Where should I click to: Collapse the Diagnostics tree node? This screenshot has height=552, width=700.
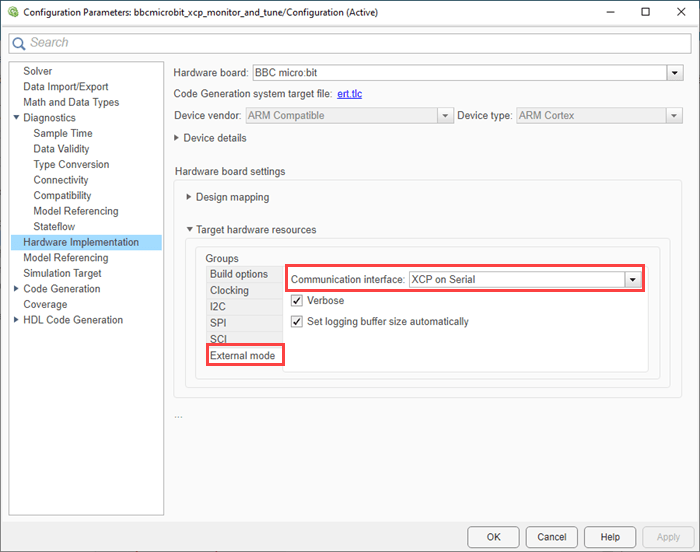click(x=17, y=117)
